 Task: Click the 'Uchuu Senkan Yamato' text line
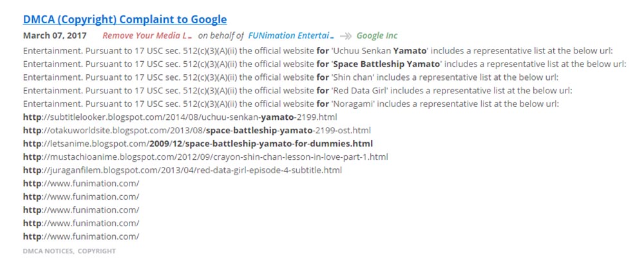coord(318,50)
